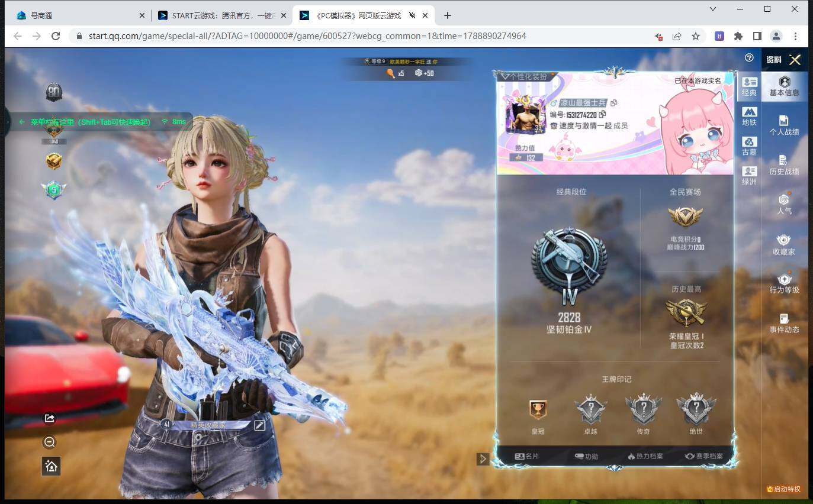Select the 基本信息 tab

coord(785,86)
